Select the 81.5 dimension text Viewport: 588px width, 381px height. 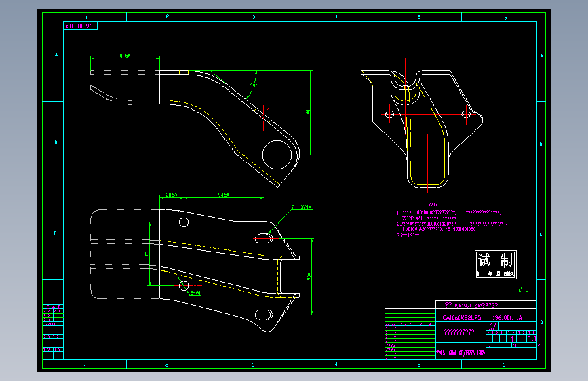click(x=125, y=56)
